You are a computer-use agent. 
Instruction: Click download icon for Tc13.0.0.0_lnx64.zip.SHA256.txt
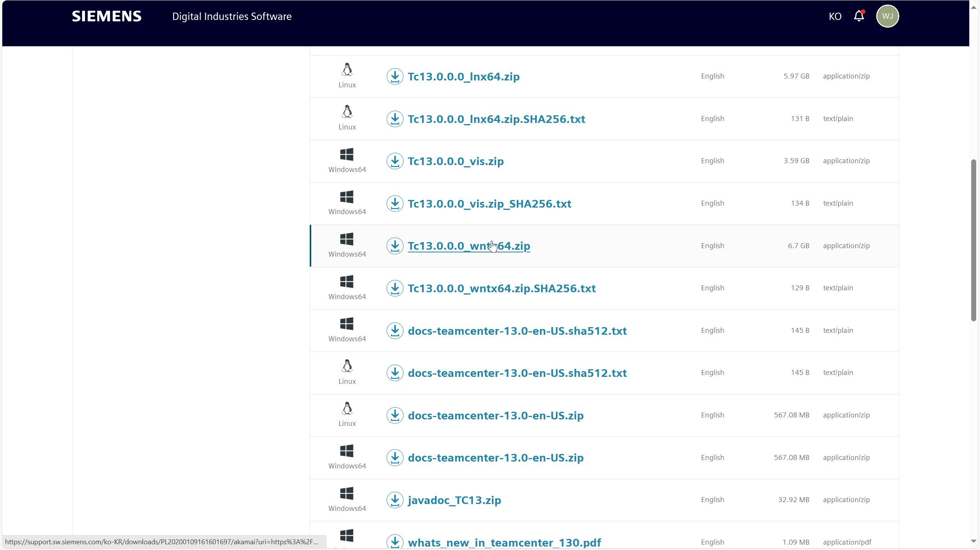click(395, 119)
